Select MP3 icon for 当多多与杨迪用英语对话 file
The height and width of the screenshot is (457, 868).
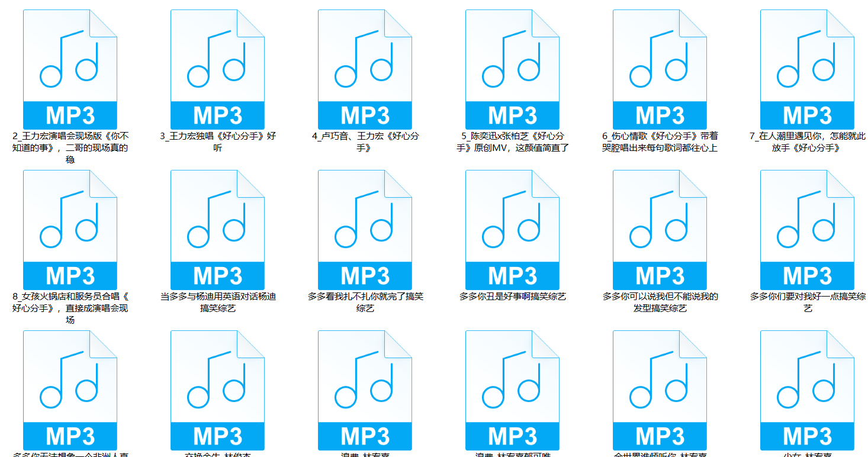217,230
